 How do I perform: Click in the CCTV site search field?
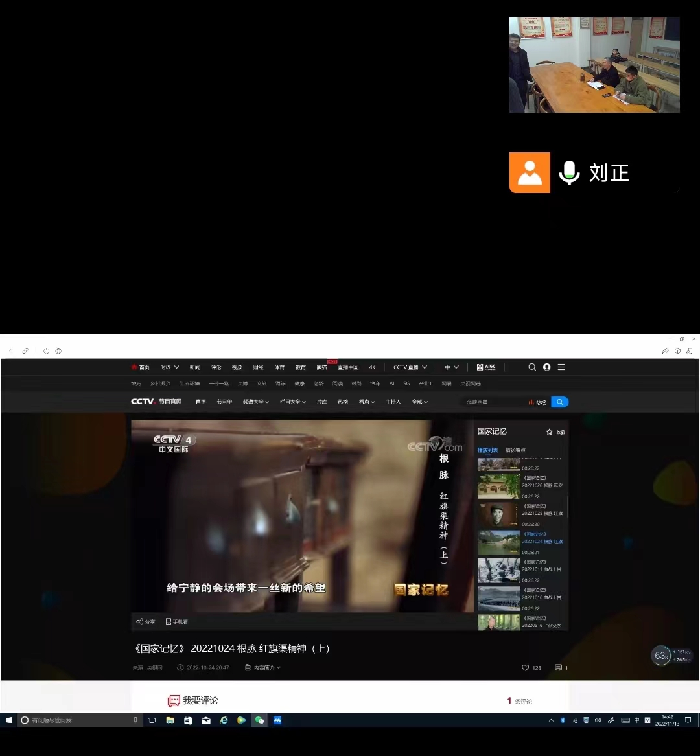493,402
